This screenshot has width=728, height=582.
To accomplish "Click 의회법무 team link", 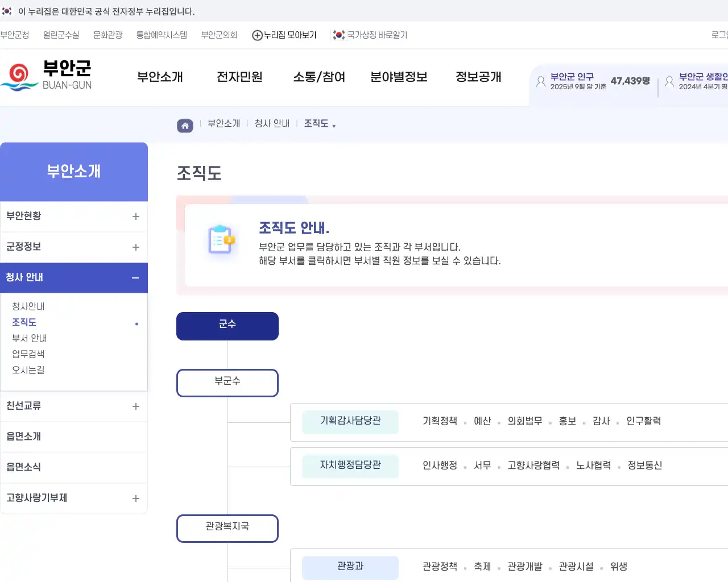I will [525, 421].
